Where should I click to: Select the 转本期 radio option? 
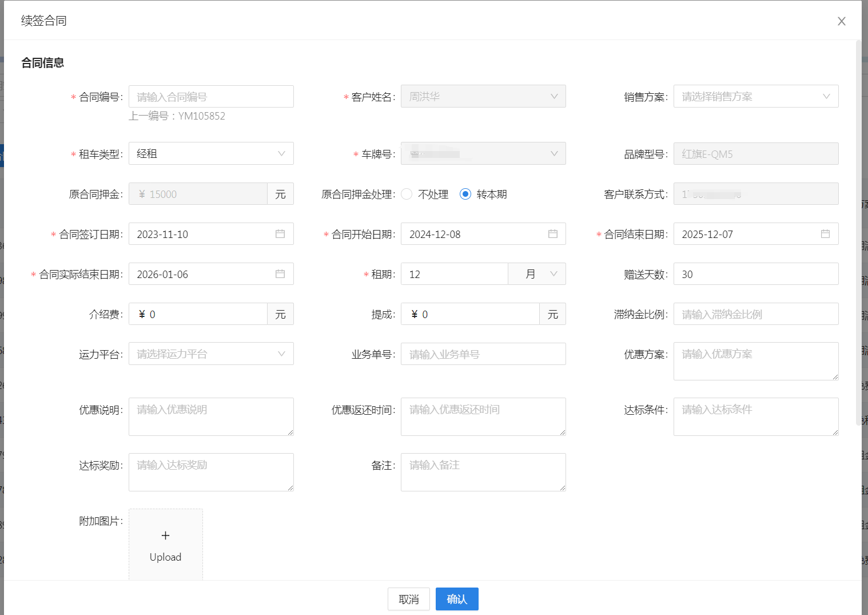[x=465, y=195]
